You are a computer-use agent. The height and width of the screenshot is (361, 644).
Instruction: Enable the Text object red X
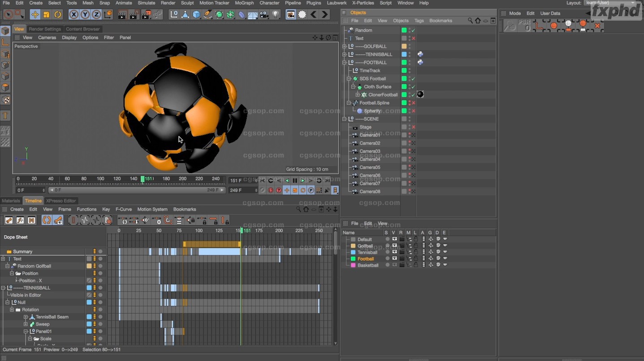[x=414, y=39]
